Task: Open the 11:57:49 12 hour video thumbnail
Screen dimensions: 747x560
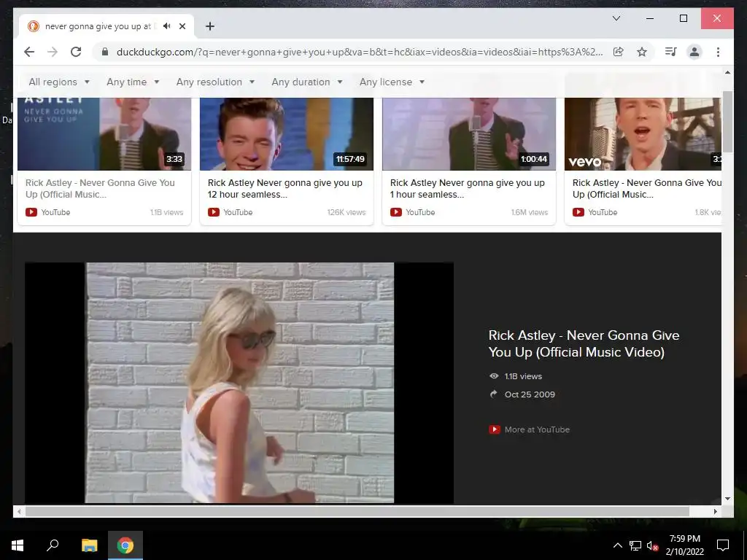Action: coord(286,134)
